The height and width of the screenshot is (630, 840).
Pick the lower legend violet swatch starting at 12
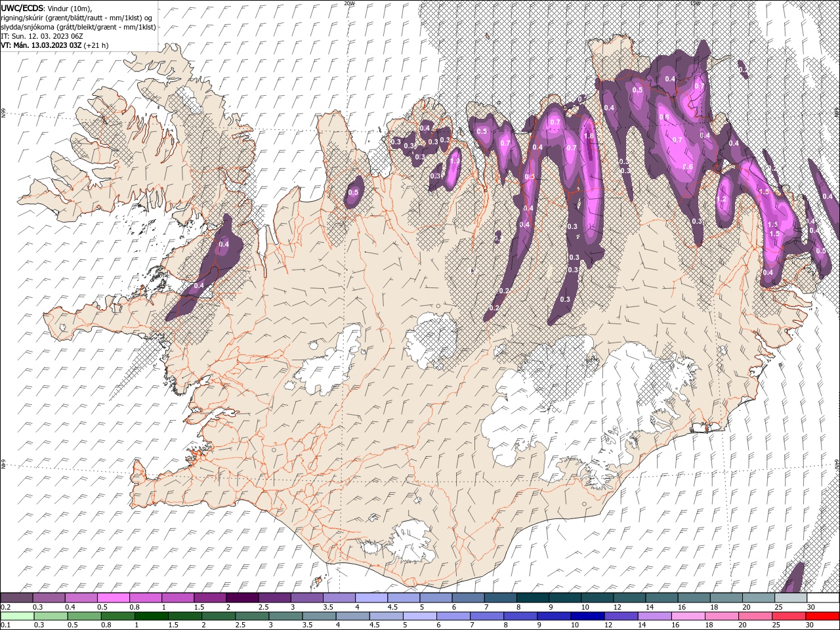pos(620,616)
